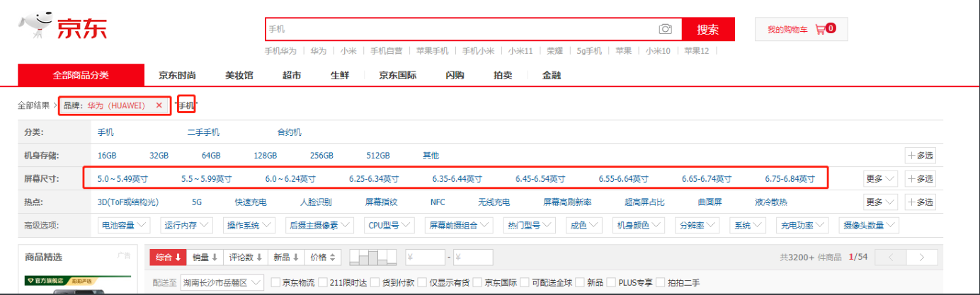Image resolution: width=980 pixels, height=295 pixels.
Task: Open the 电池容量 dropdown
Action: pos(124,226)
